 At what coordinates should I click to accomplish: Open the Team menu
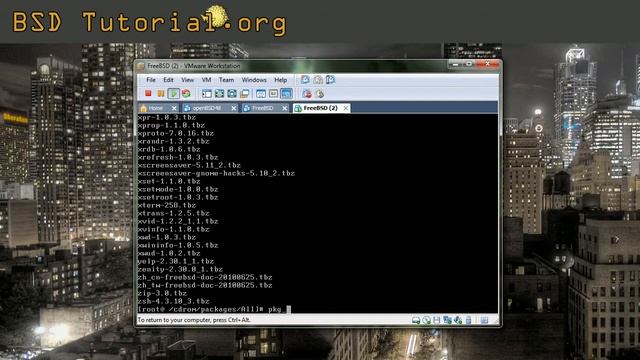(226, 80)
